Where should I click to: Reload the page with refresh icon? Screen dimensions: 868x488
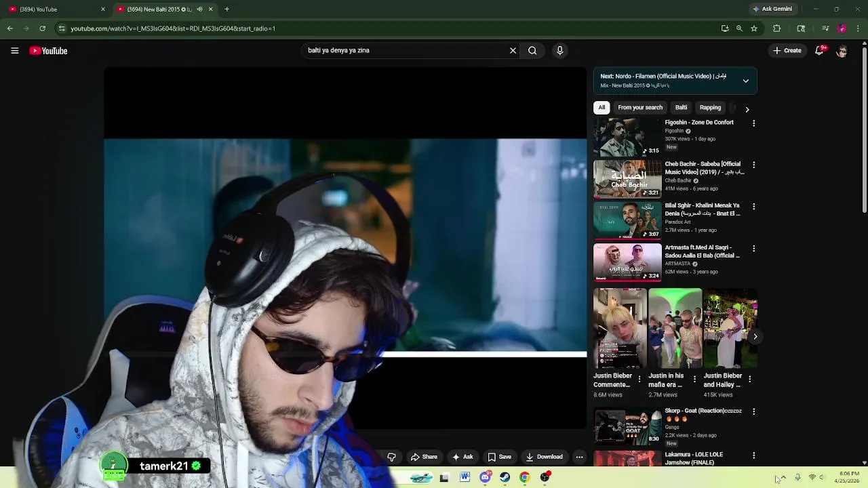point(42,28)
